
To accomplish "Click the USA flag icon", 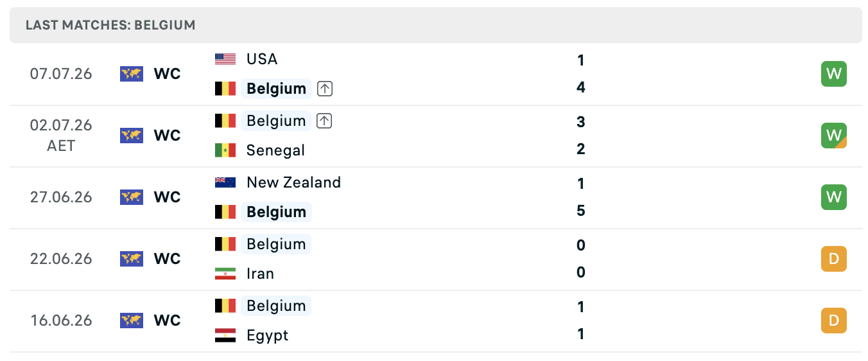I will pyautogui.click(x=225, y=59).
